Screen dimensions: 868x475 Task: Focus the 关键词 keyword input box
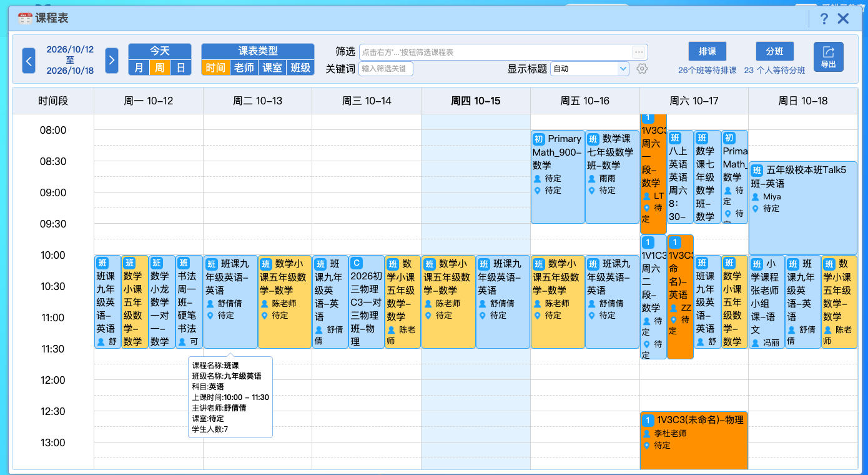[x=386, y=69]
